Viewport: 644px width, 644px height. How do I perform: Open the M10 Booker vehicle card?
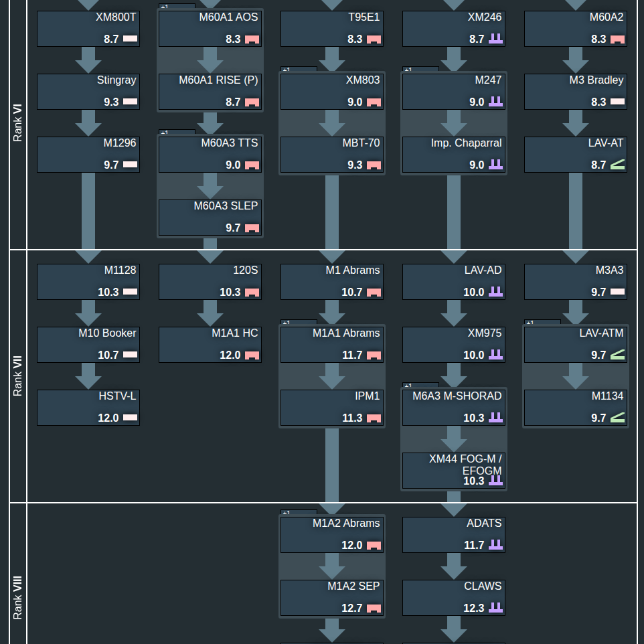coord(88,344)
